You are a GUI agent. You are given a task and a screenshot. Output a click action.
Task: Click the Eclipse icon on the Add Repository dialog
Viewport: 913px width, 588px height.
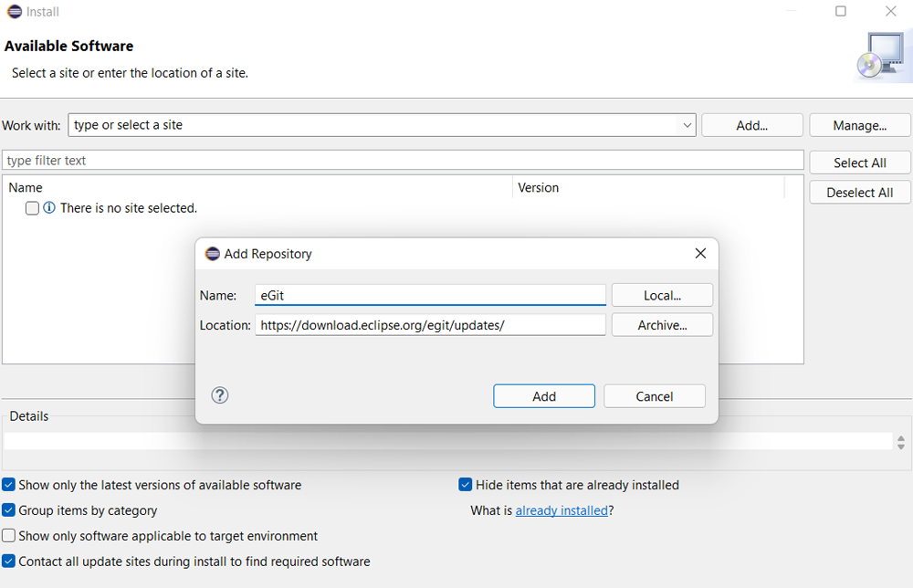coord(213,253)
